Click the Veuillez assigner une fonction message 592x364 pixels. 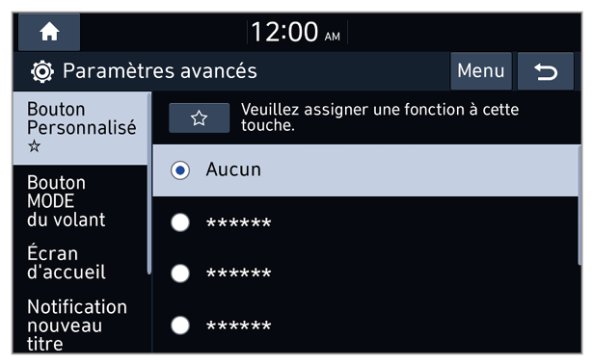click(380, 117)
